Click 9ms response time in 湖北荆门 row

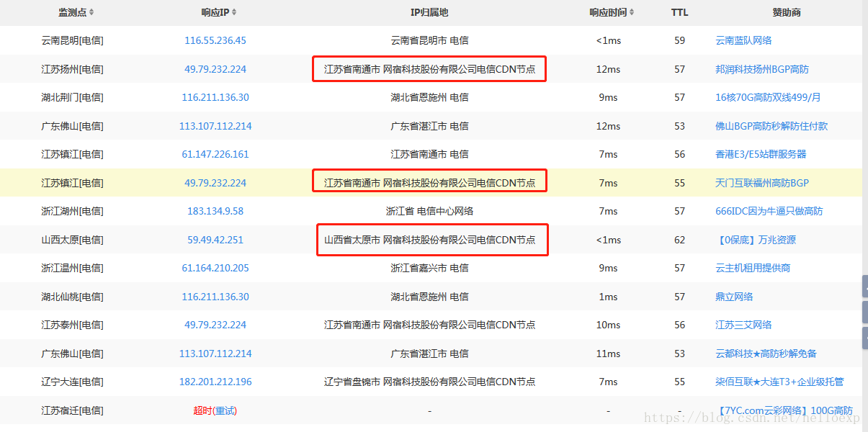click(608, 97)
